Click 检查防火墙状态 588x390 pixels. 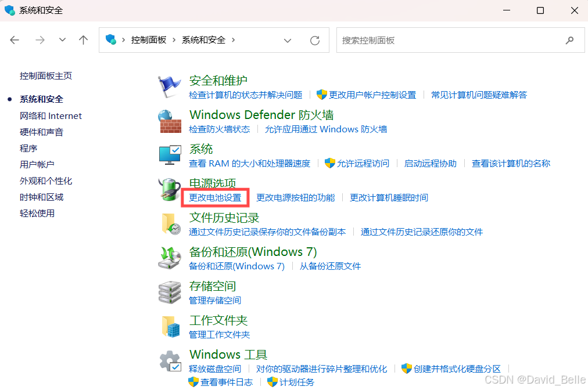click(220, 129)
